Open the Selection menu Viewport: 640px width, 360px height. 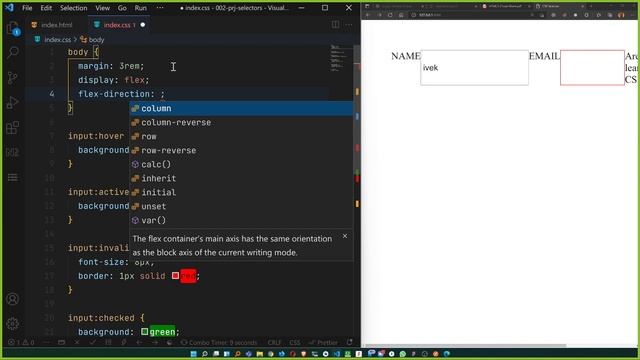click(x=73, y=8)
